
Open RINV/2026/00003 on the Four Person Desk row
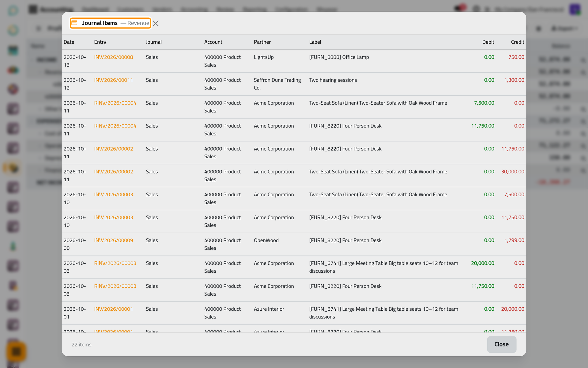pyautogui.click(x=115, y=286)
